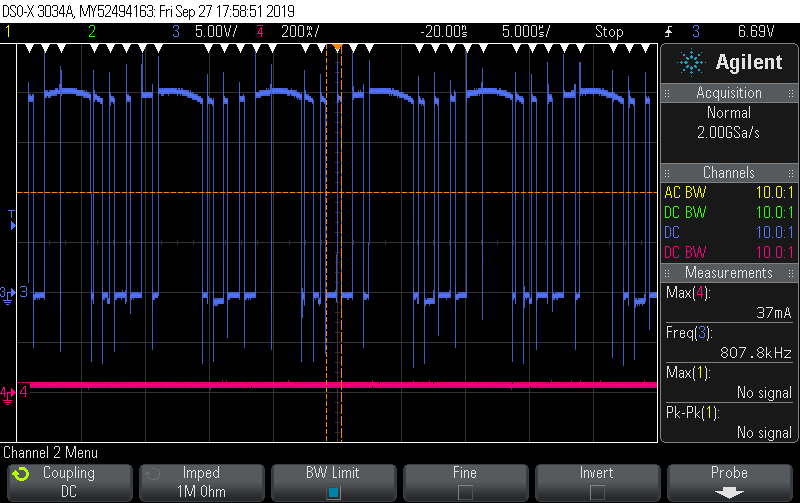Click the grip dots right of Measurements

[x=790, y=273]
